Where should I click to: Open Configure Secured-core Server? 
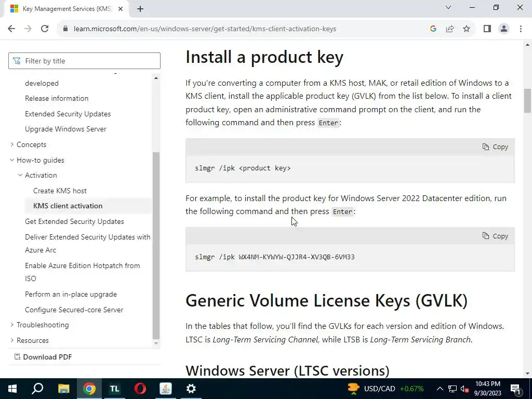point(74,310)
